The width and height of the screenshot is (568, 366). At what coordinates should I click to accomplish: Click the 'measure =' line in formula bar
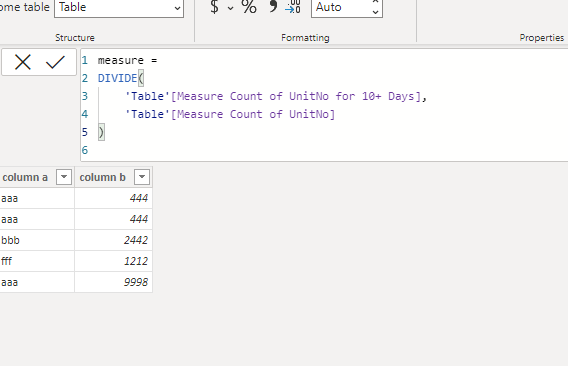tap(128, 60)
